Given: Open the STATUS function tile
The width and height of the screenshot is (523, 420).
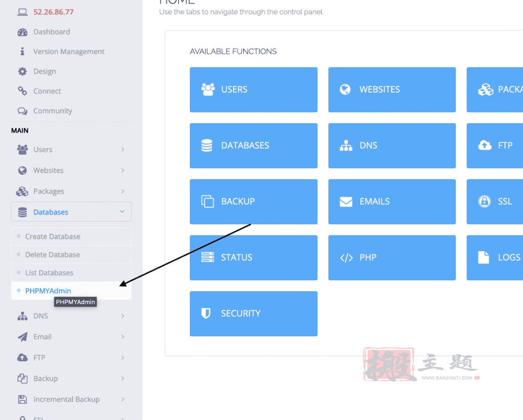Looking at the screenshot, I should (253, 258).
